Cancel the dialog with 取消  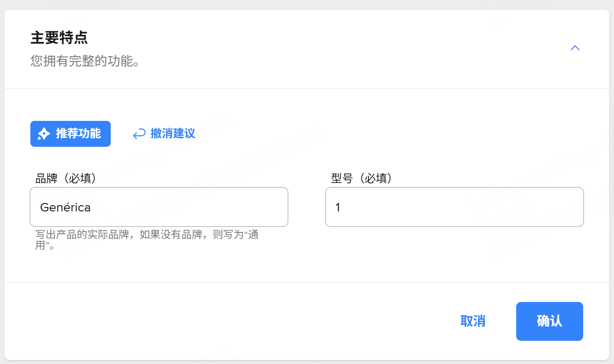coord(473,321)
